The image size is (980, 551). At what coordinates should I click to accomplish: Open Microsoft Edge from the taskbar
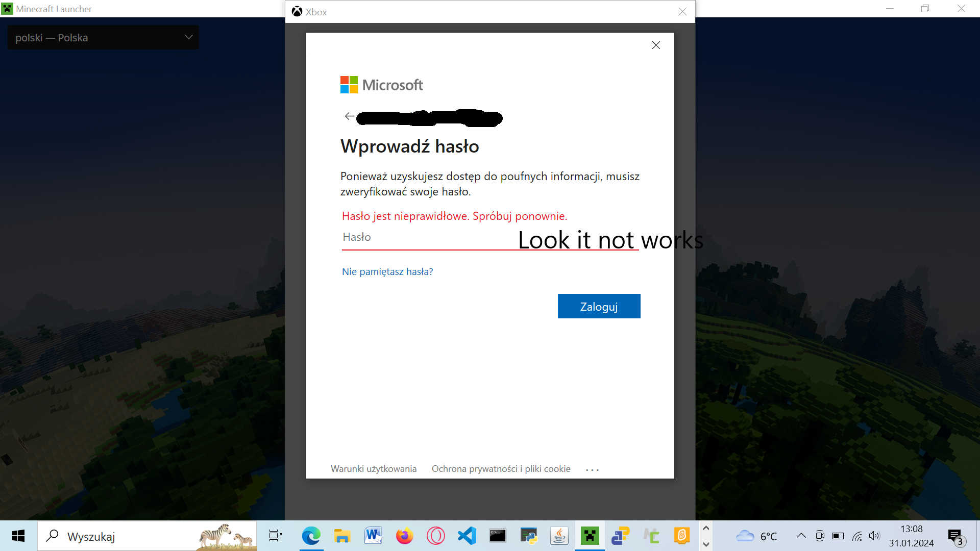311,536
